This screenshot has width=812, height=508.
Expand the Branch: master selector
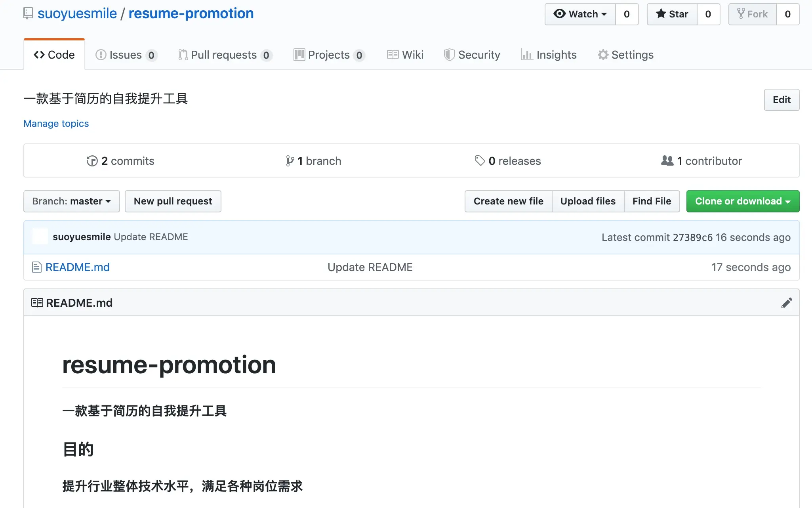click(x=72, y=201)
